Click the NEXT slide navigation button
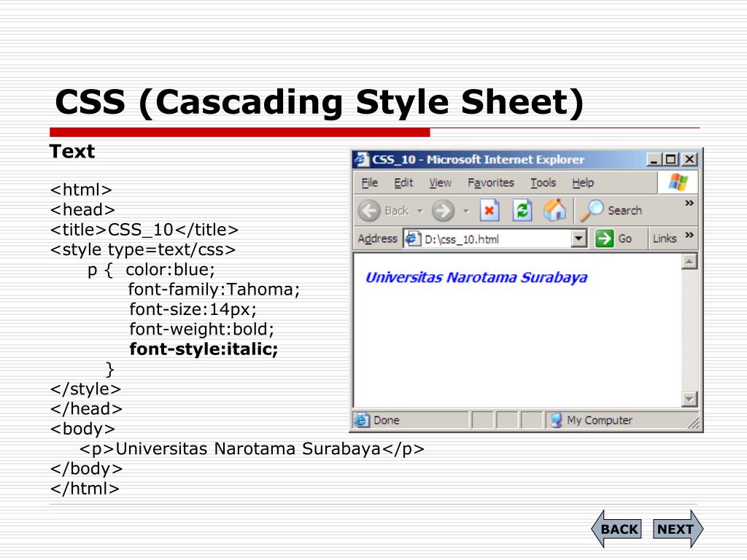 pyautogui.click(x=678, y=529)
